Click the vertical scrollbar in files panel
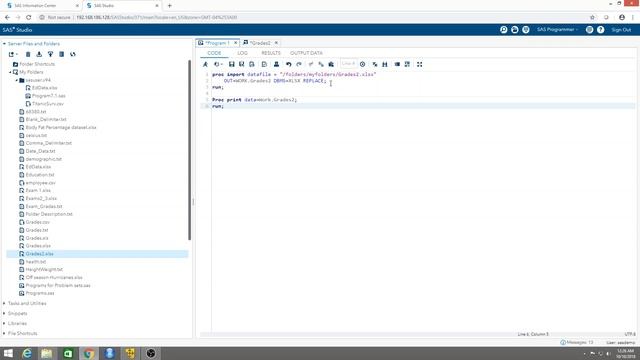 pos(189,150)
